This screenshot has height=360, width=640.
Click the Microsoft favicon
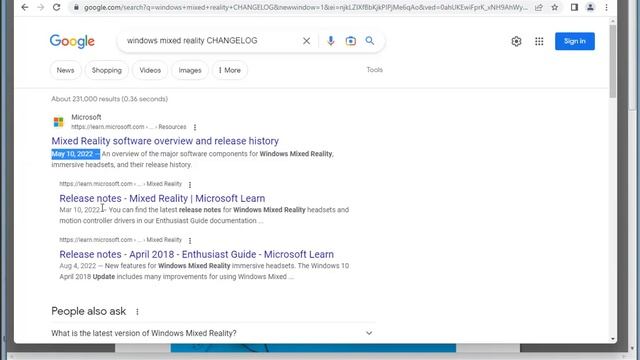(59, 122)
